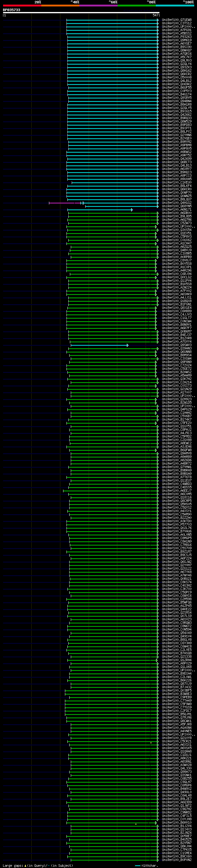Image resolution: width=197 pixels, height=868 pixels.
Task: Select hit label UniRef100_Q42699
Action: (x=176, y=159)
